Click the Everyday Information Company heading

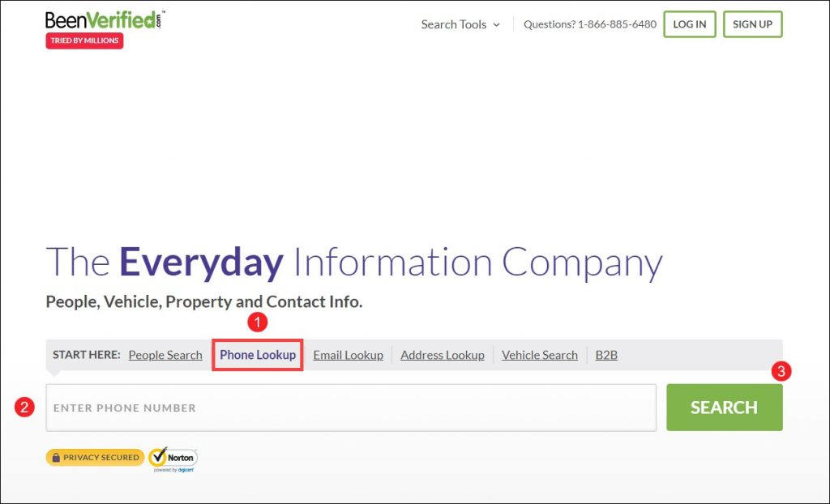(354, 263)
